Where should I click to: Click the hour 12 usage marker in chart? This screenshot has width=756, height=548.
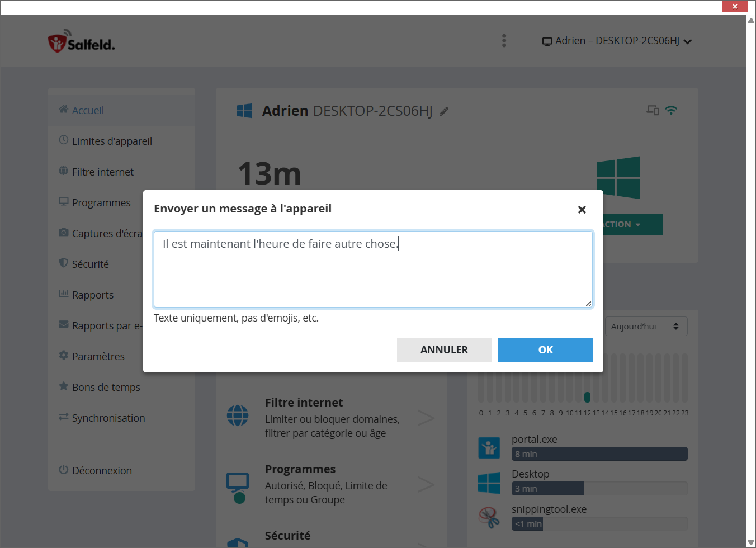click(x=587, y=397)
